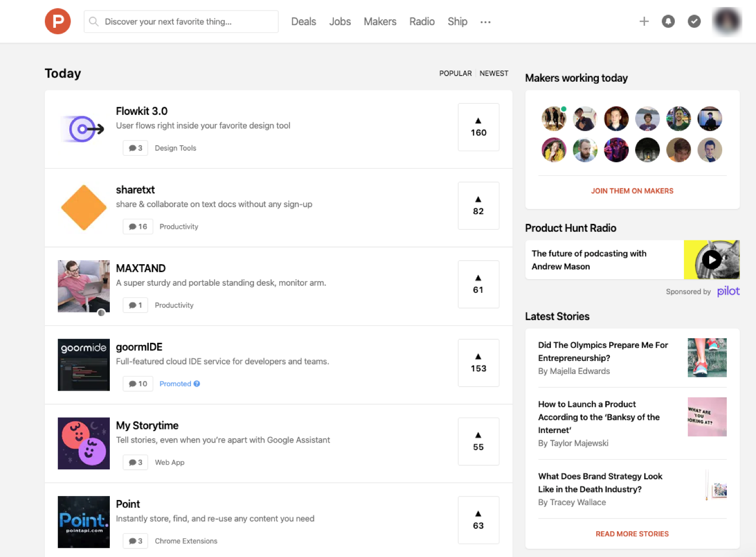Click the checkmark icon in the header
Viewport: 756px width, 557px height.
point(694,21)
